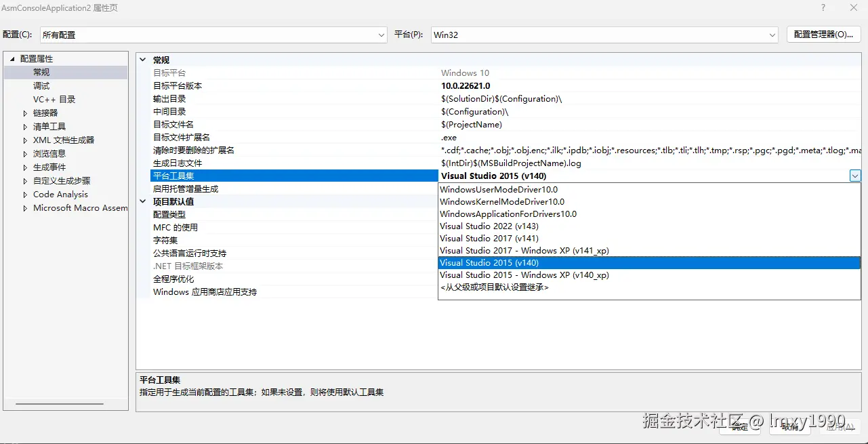Choose Visual Studio 2015 (v140) in the list
Screen dimensions: 868x444
coord(649,263)
